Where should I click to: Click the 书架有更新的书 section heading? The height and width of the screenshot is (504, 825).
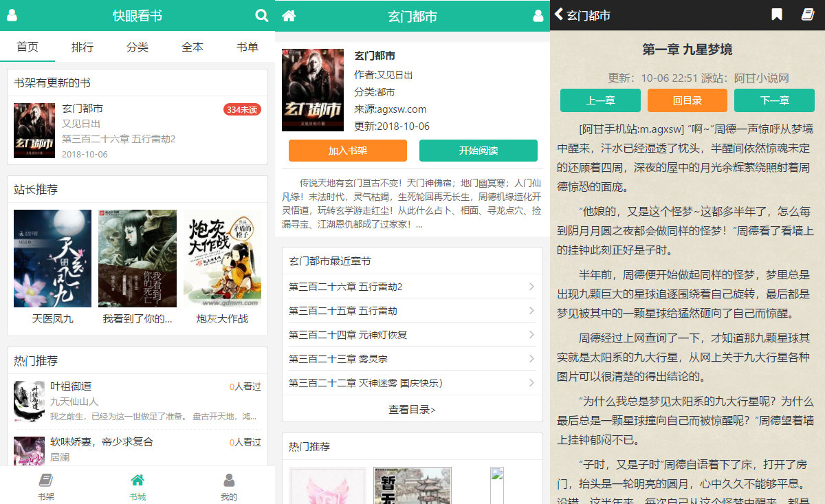tap(52, 83)
